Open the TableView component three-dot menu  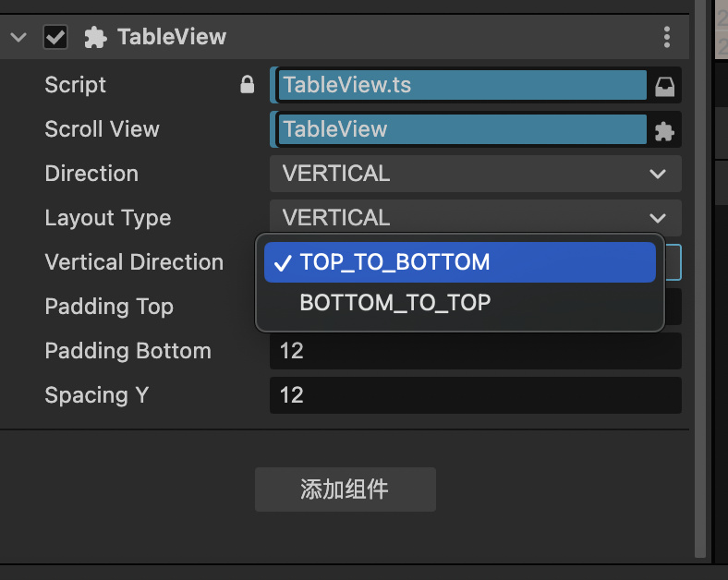tap(667, 38)
